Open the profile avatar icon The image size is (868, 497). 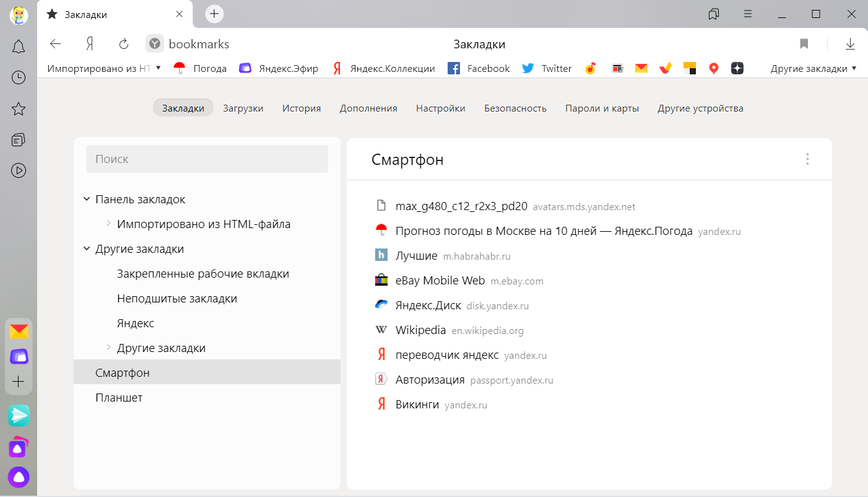point(19,15)
